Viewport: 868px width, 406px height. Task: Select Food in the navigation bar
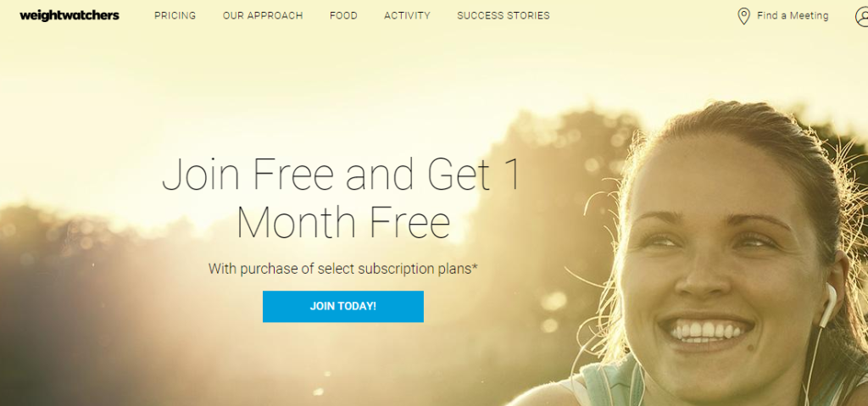[344, 15]
